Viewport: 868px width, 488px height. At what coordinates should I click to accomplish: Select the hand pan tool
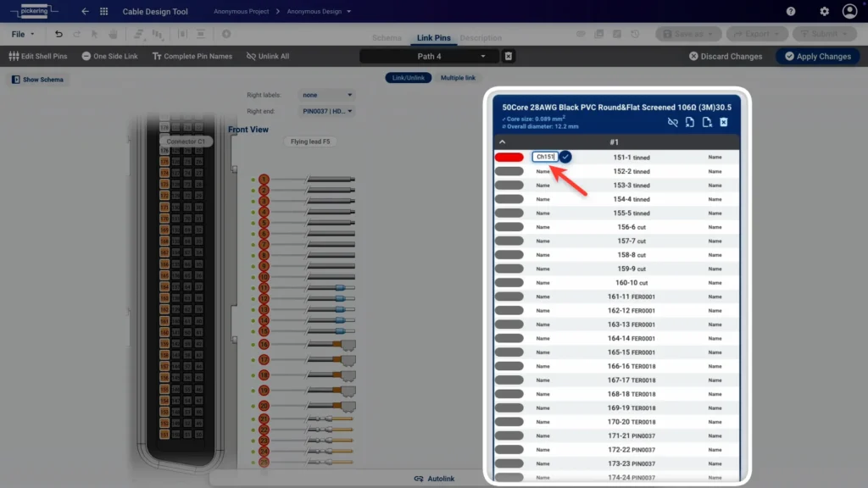pos(113,34)
